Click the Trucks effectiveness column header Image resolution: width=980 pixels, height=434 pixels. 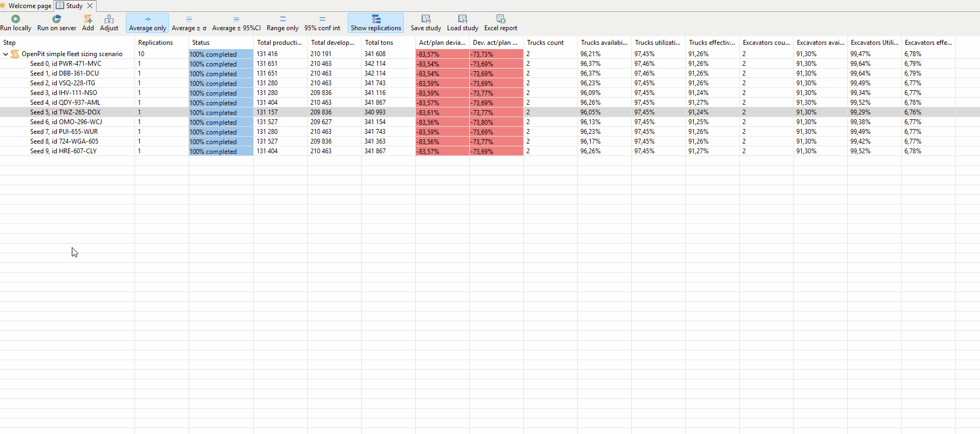[712, 43]
